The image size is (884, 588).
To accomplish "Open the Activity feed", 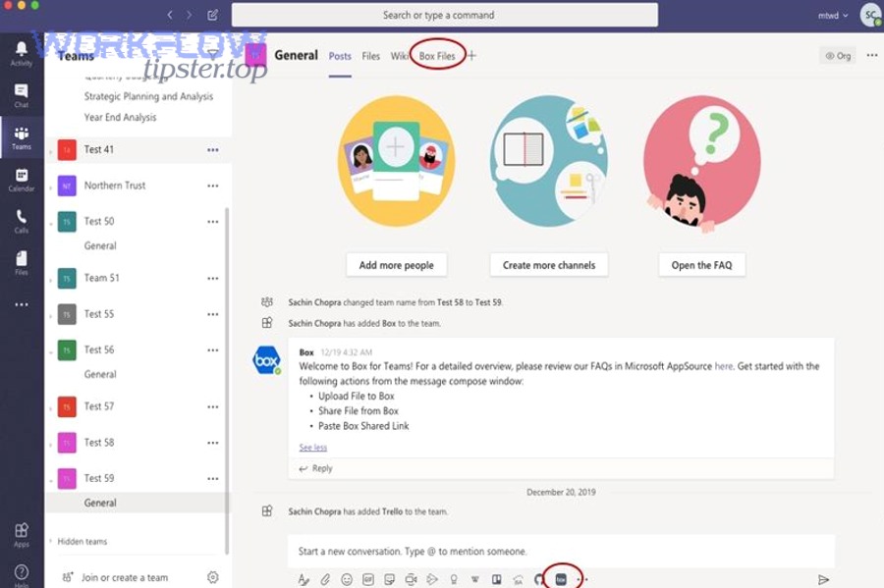I will click(22, 54).
